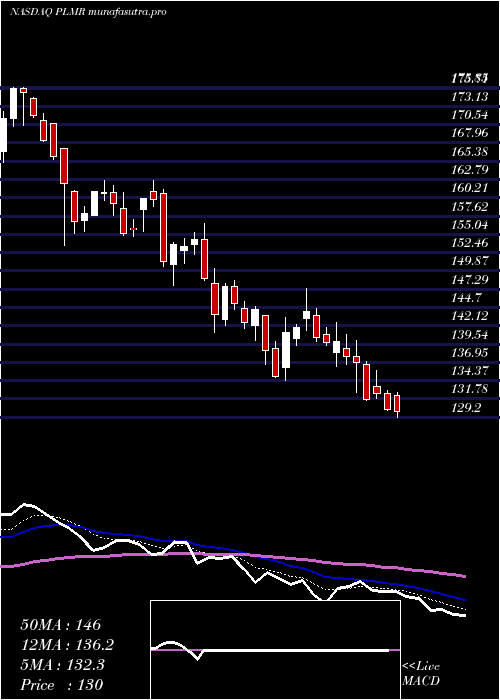The height and width of the screenshot is (700, 500).
Task: Click the 170.54 price axis label
Action: [470, 115]
